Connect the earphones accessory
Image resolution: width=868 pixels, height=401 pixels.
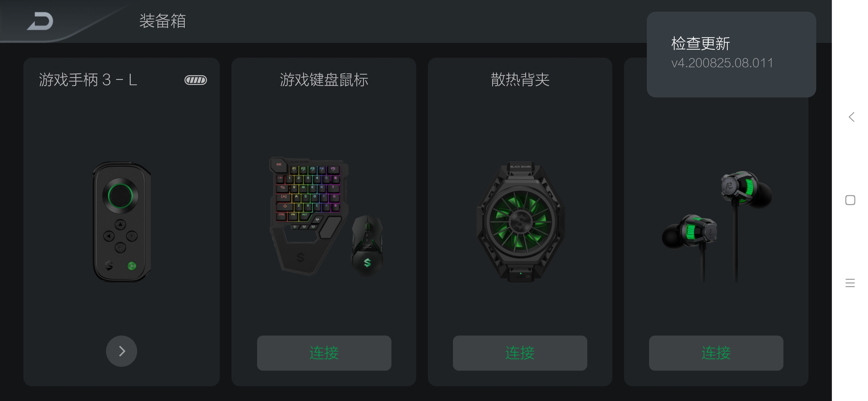coord(716,353)
